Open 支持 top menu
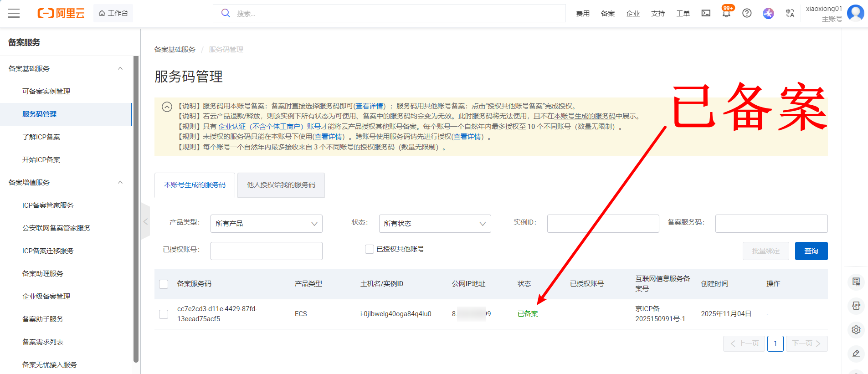 (658, 14)
